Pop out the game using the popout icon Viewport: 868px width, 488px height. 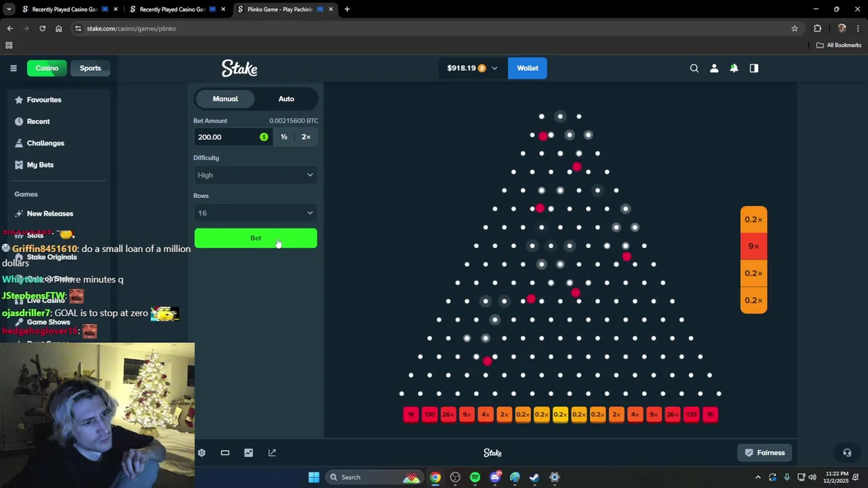click(272, 453)
